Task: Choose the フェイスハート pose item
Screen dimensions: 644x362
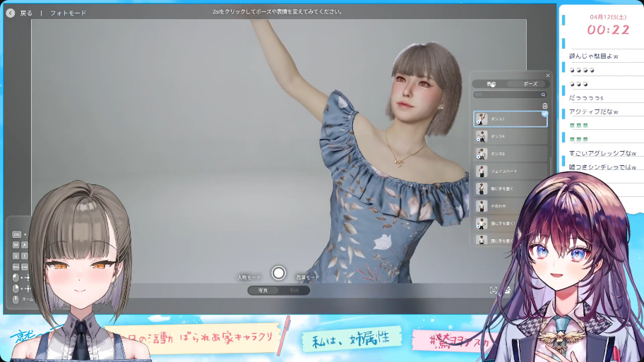Action: point(511,171)
